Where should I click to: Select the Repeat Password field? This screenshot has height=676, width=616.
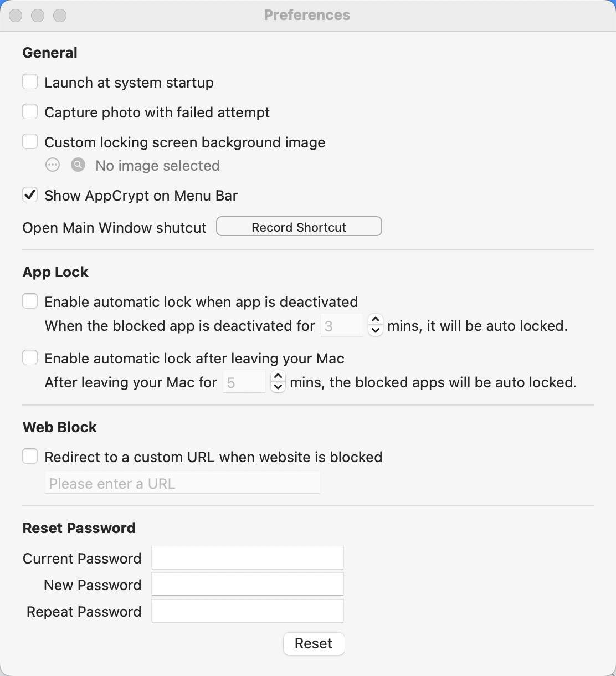(248, 611)
